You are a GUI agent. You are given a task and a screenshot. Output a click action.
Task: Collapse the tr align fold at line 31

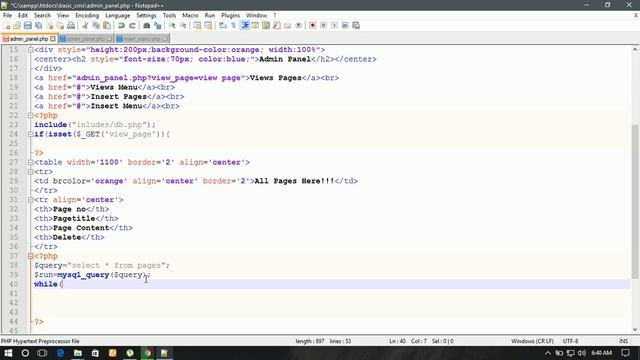pyautogui.click(x=31, y=200)
